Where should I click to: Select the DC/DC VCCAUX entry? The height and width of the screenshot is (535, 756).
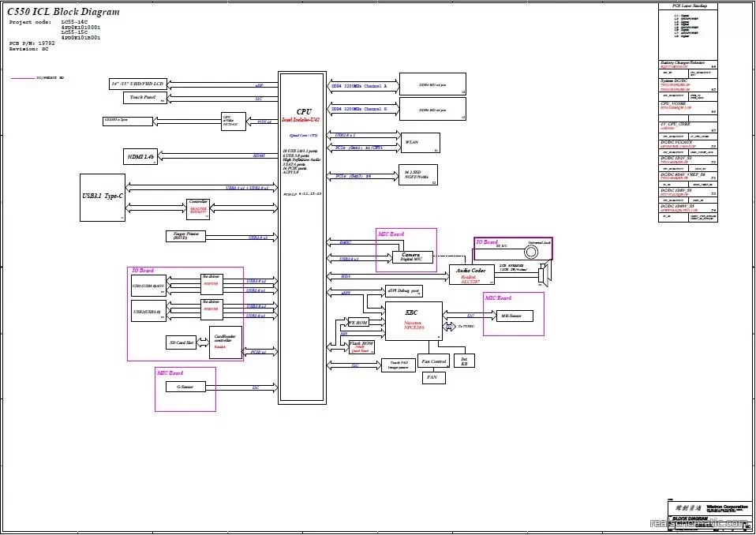coord(688,144)
